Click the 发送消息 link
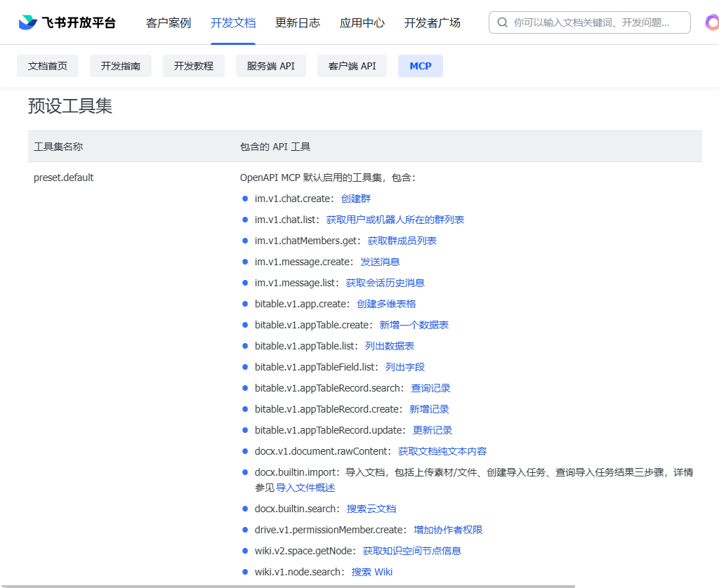Image resolution: width=719 pixels, height=588 pixels. [x=380, y=262]
